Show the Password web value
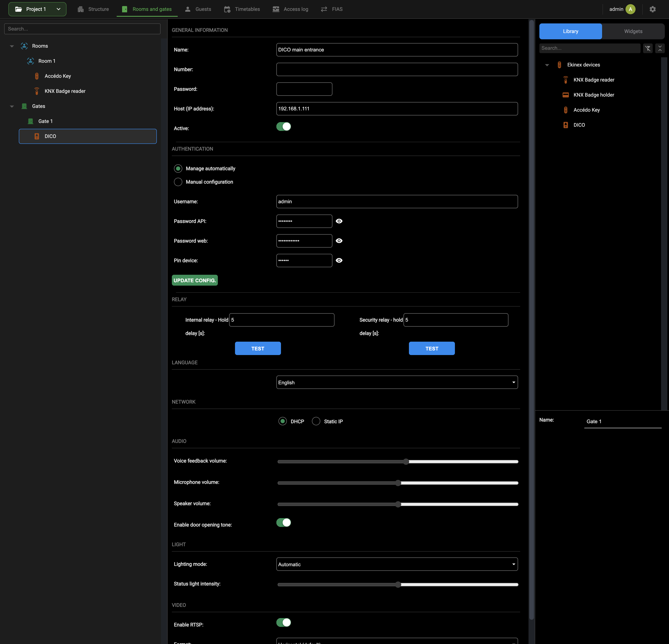This screenshot has height=644, width=669. 339,241
